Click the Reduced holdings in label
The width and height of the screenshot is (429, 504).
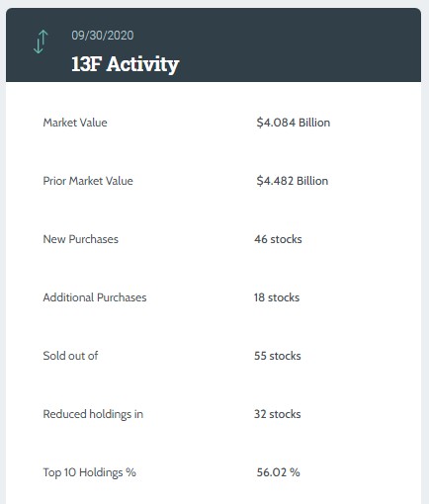click(93, 414)
